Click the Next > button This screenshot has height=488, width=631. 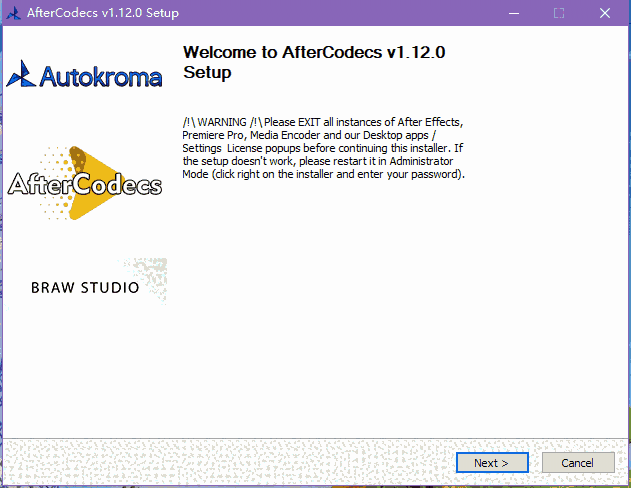pyautogui.click(x=492, y=463)
